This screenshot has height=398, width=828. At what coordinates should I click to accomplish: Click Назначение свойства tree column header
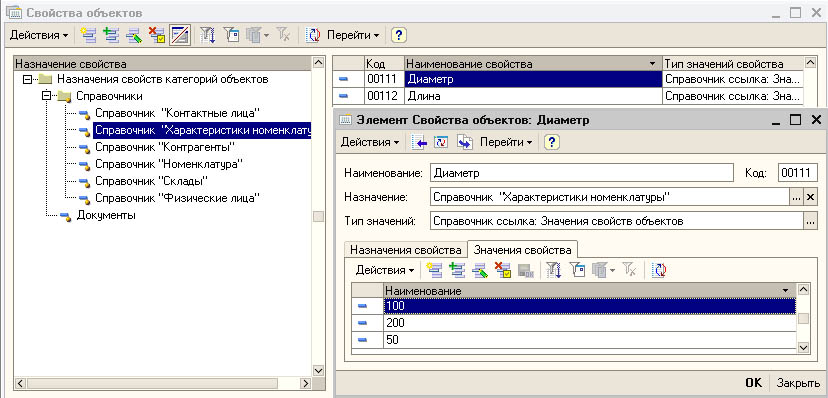pyautogui.click(x=163, y=64)
